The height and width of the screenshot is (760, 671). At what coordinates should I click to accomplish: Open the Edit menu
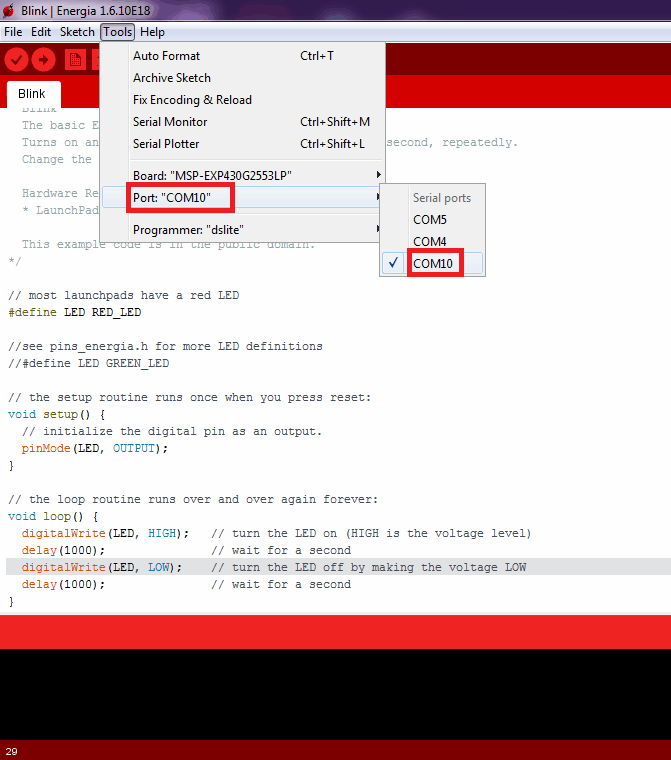[x=41, y=32]
